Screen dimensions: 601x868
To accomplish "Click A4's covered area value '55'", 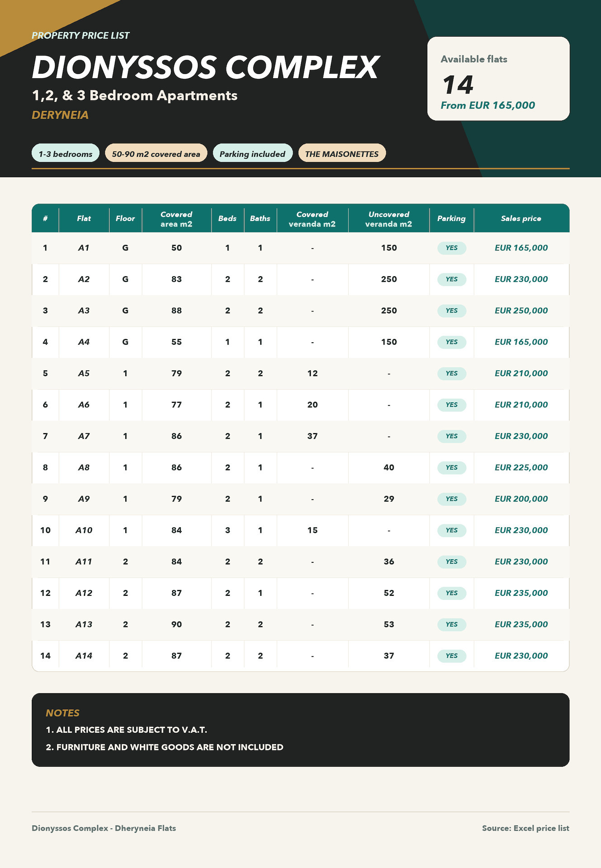I will [x=176, y=342].
